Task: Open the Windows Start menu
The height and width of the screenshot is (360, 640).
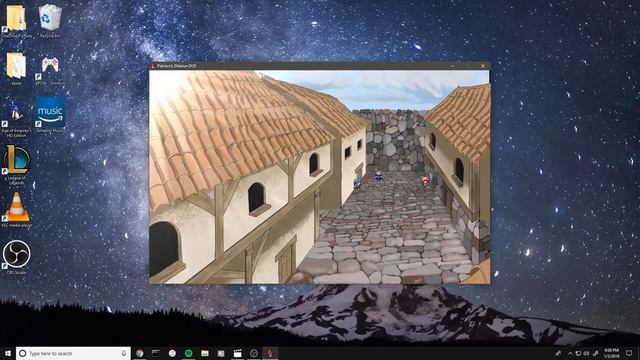Action: pos(8,353)
